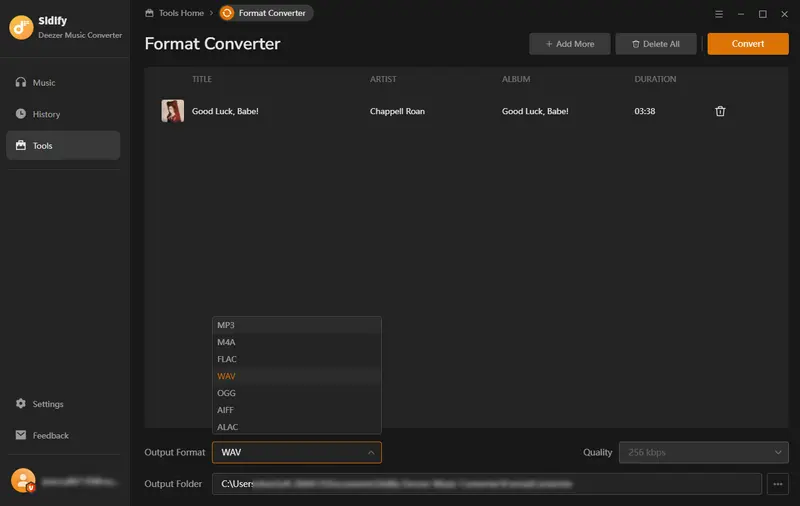This screenshot has height=506, width=800.
Task: Click the TITLE column header
Action: tap(202, 79)
